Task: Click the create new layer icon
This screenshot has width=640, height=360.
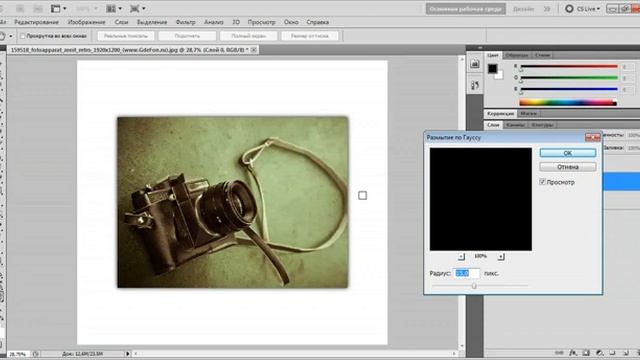Action: tap(626, 353)
